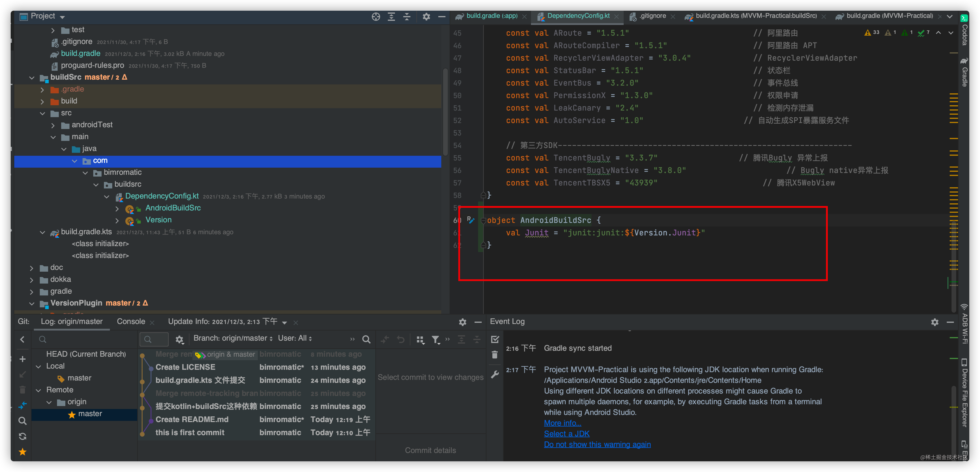Click the run gutter icon on line 60
This screenshot has height=472, width=980.
tap(471, 220)
